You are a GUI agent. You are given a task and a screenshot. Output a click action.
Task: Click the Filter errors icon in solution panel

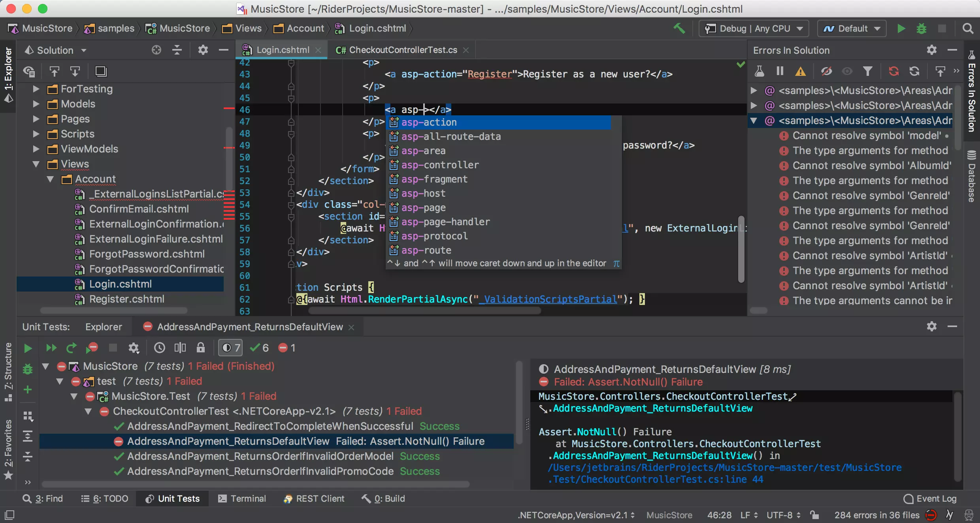pyautogui.click(x=869, y=71)
